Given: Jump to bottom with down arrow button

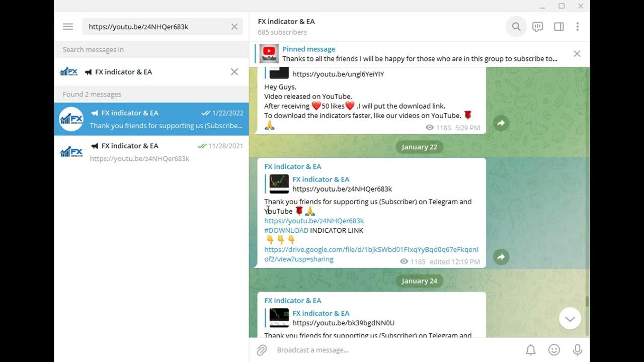Looking at the screenshot, I should coord(570,319).
